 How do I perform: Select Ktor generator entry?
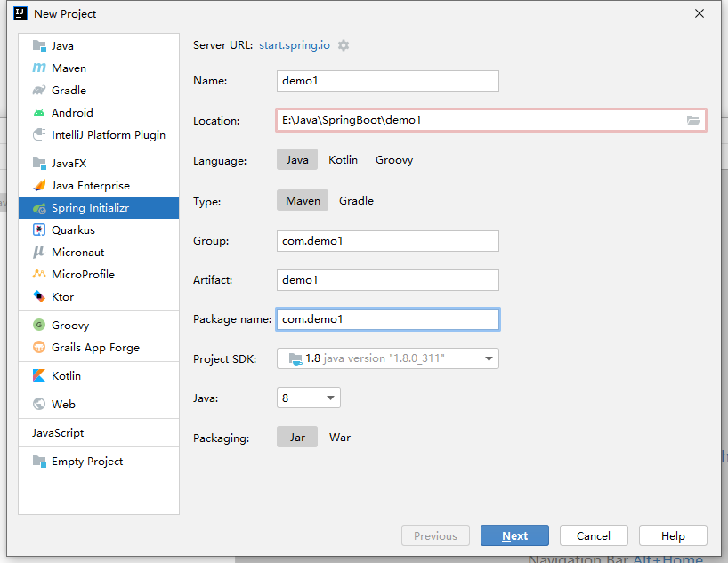[x=99, y=296]
